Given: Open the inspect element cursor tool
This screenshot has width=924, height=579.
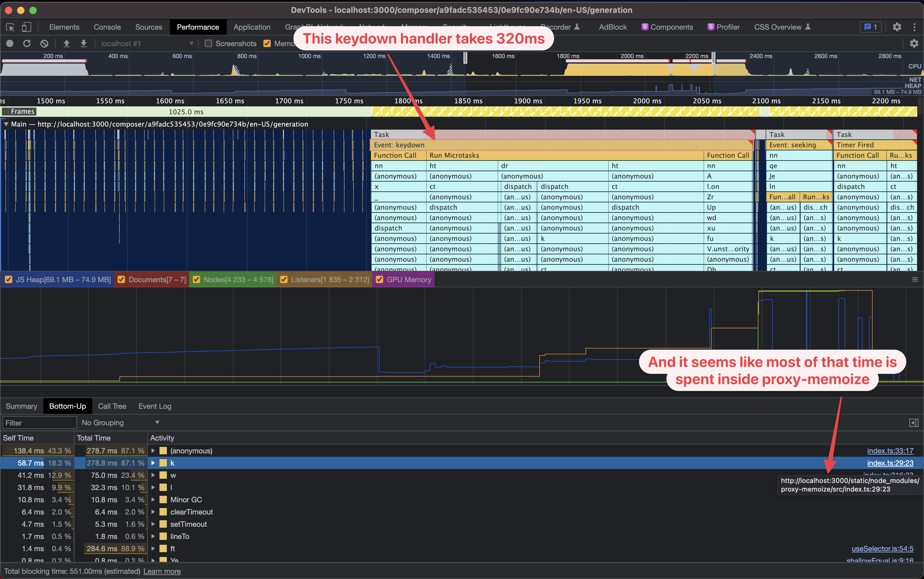Looking at the screenshot, I should (9, 27).
